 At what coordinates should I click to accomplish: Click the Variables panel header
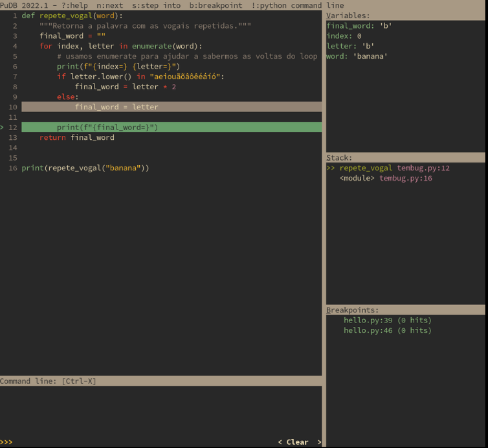[349, 16]
